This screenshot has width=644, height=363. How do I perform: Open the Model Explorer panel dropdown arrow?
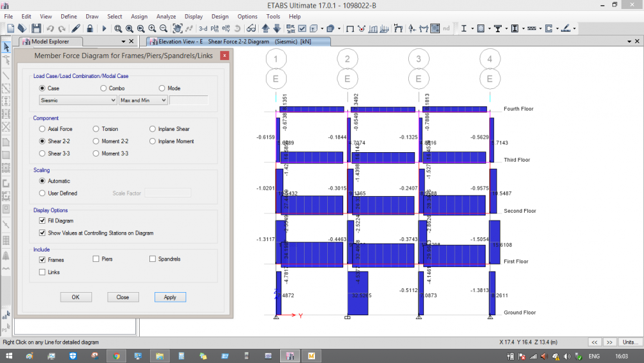click(123, 41)
